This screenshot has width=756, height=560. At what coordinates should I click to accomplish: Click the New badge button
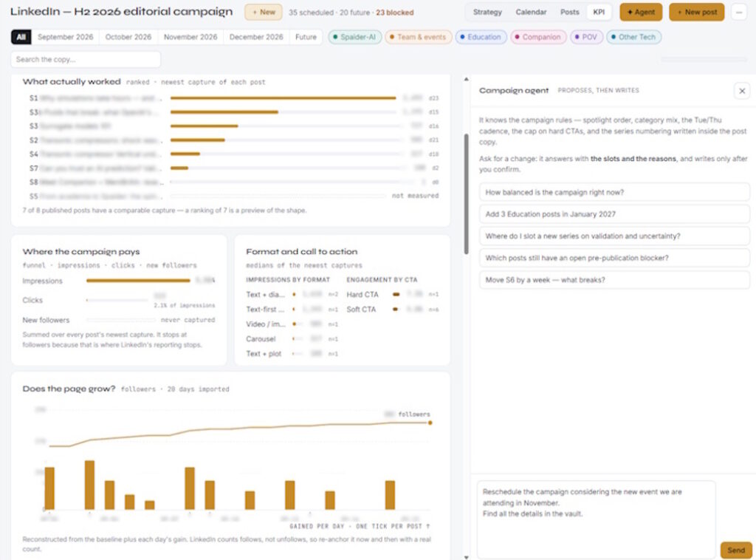tap(264, 12)
